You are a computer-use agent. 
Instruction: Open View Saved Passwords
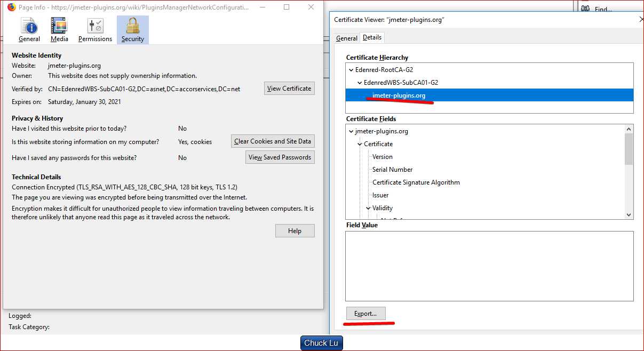(x=280, y=157)
